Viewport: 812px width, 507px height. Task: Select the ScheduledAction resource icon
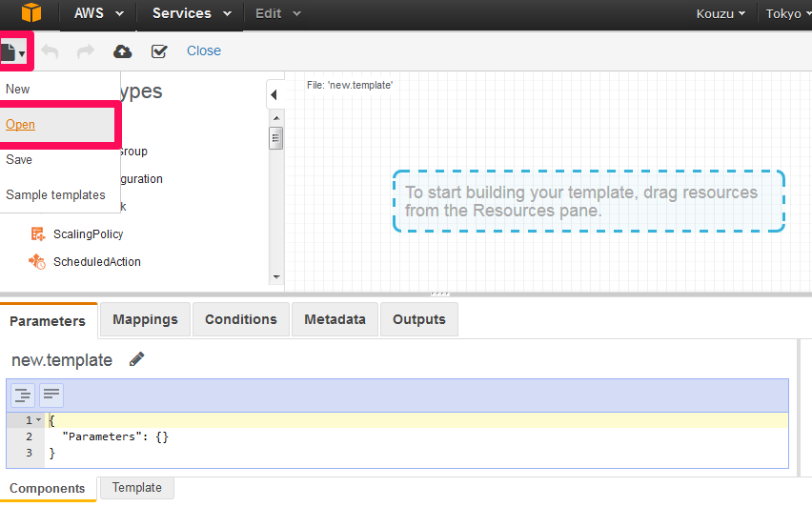coord(37,261)
